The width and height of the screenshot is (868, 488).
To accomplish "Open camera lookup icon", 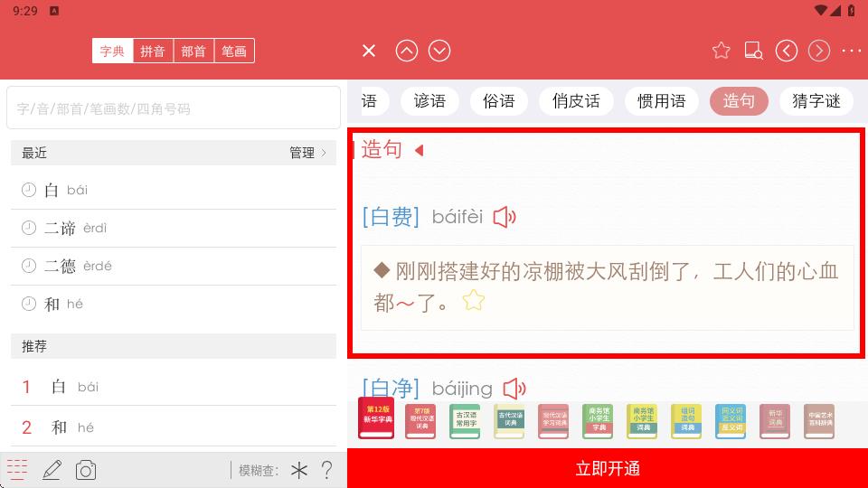I will click(86, 470).
